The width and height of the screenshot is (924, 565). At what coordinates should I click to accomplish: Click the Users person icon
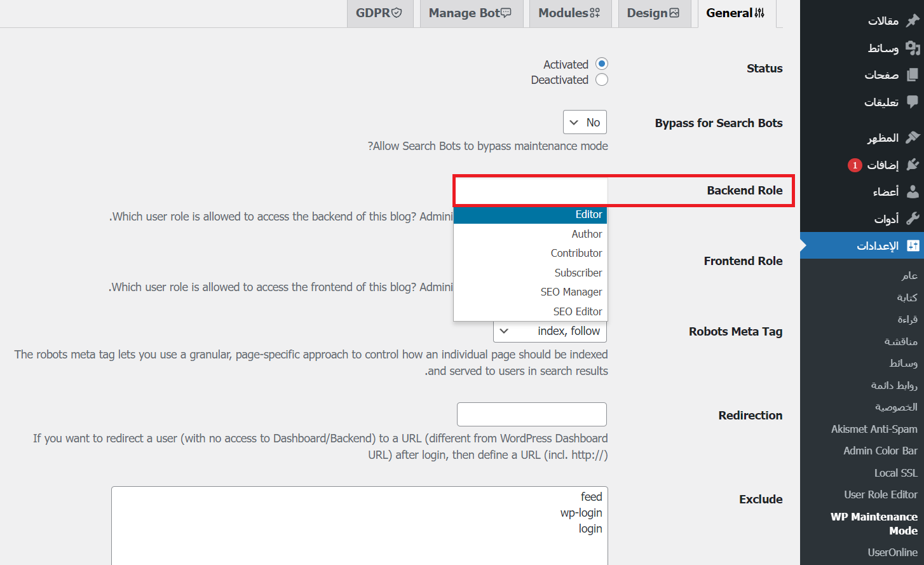tap(913, 191)
